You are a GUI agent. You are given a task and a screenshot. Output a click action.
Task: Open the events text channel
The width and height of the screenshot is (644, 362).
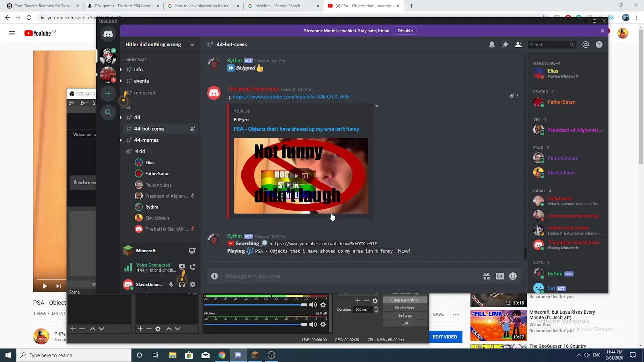tap(141, 81)
